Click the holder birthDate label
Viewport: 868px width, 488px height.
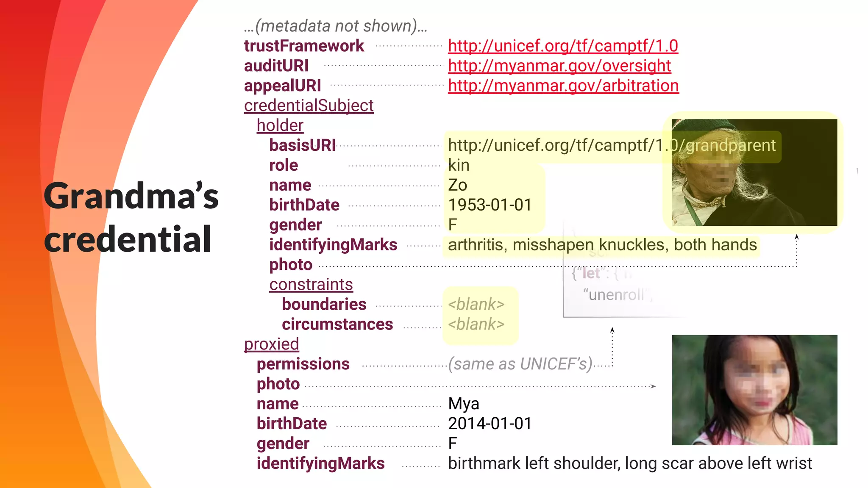304,205
